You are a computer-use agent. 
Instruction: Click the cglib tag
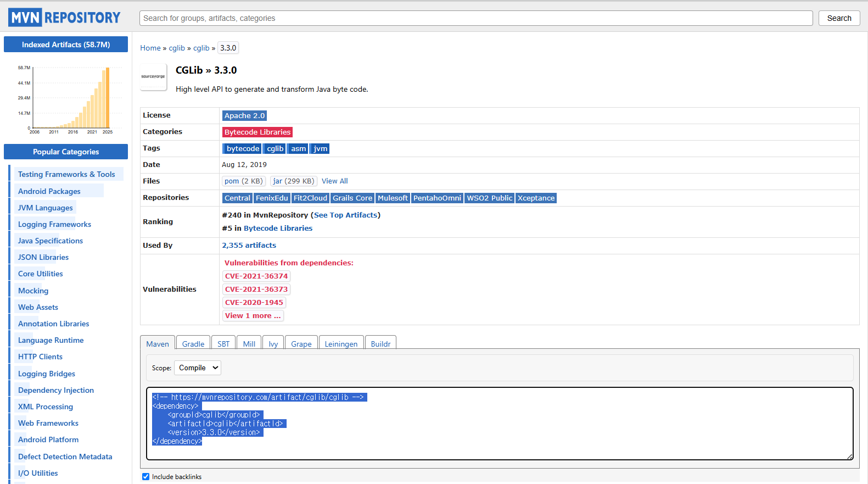point(275,149)
